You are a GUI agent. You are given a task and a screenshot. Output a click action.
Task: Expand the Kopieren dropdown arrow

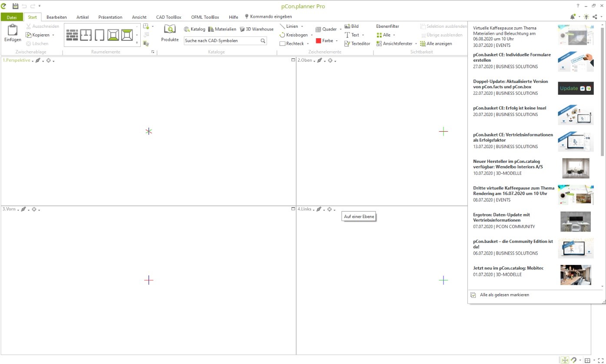(x=53, y=35)
